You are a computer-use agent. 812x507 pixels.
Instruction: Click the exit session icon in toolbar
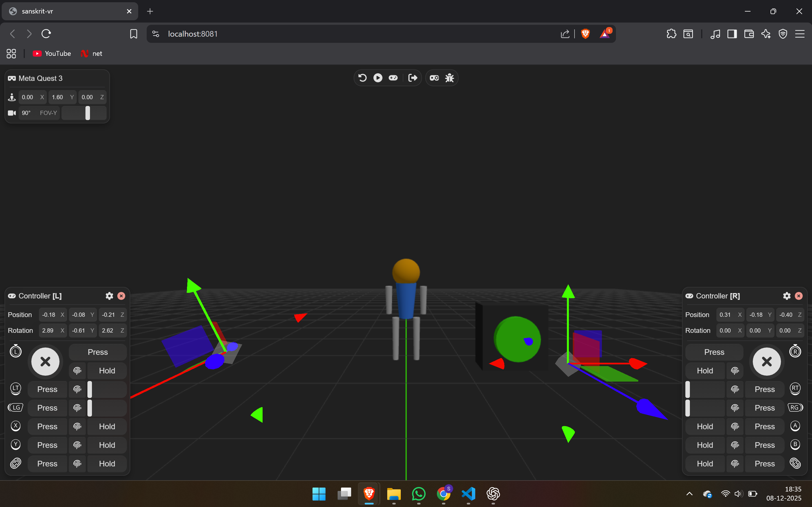[x=412, y=78]
